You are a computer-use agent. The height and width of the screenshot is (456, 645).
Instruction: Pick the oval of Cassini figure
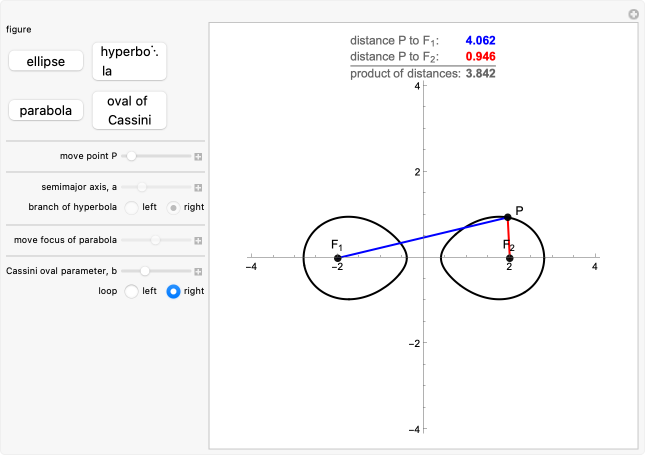[x=129, y=110]
